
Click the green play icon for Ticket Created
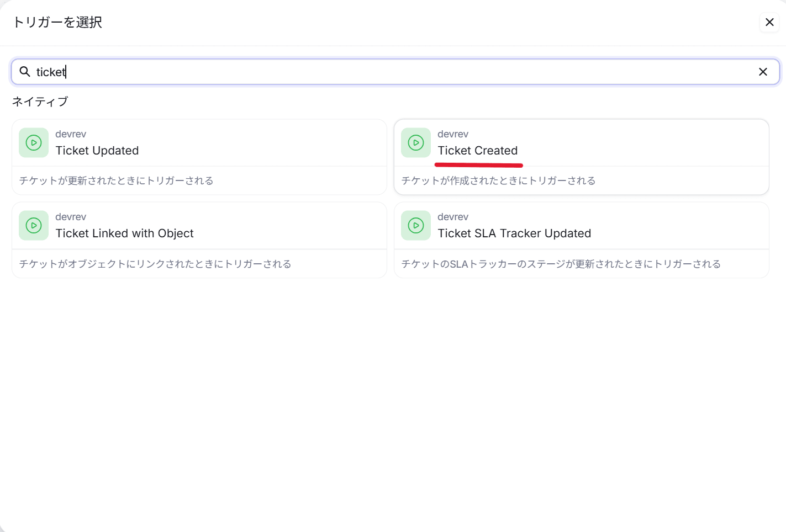(415, 142)
